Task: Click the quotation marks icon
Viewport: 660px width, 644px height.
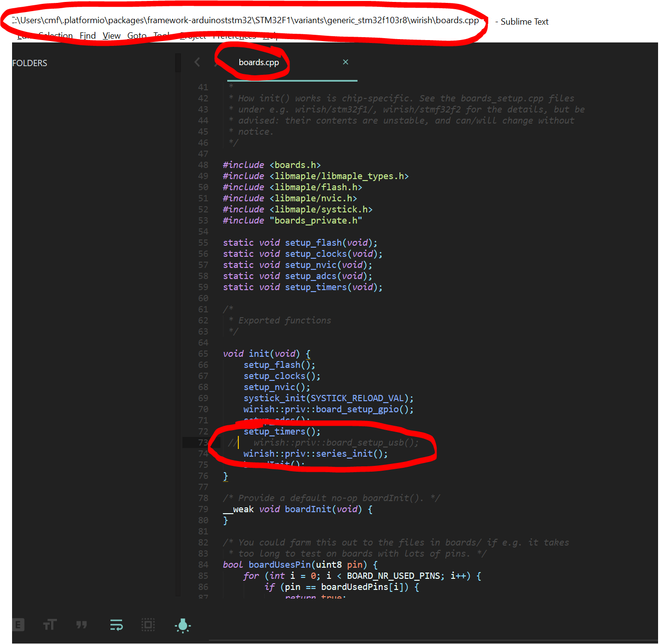Action: click(82, 625)
